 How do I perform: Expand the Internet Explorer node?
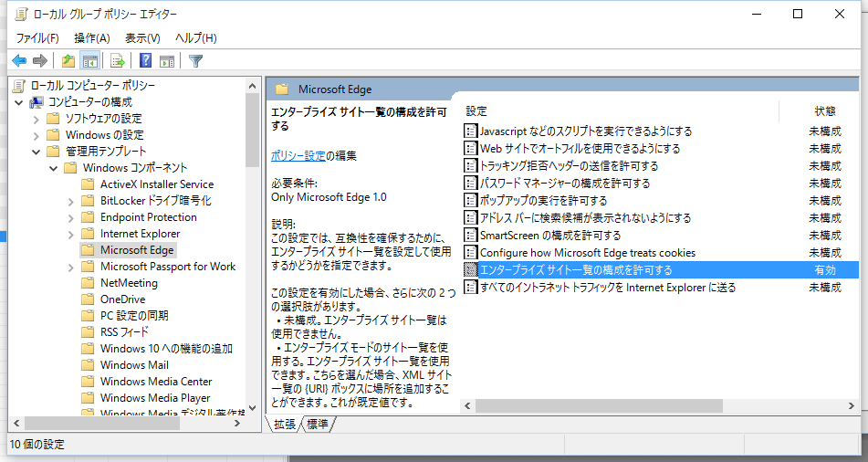[x=70, y=235]
